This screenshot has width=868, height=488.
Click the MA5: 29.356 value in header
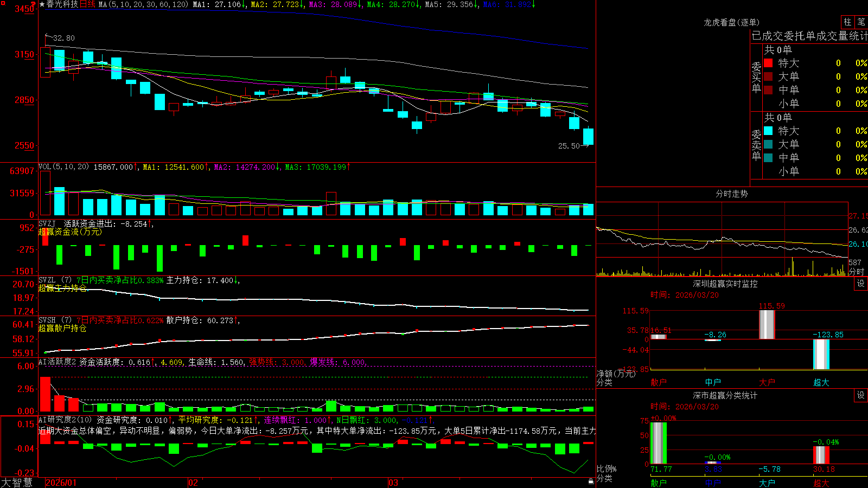pos(449,4)
